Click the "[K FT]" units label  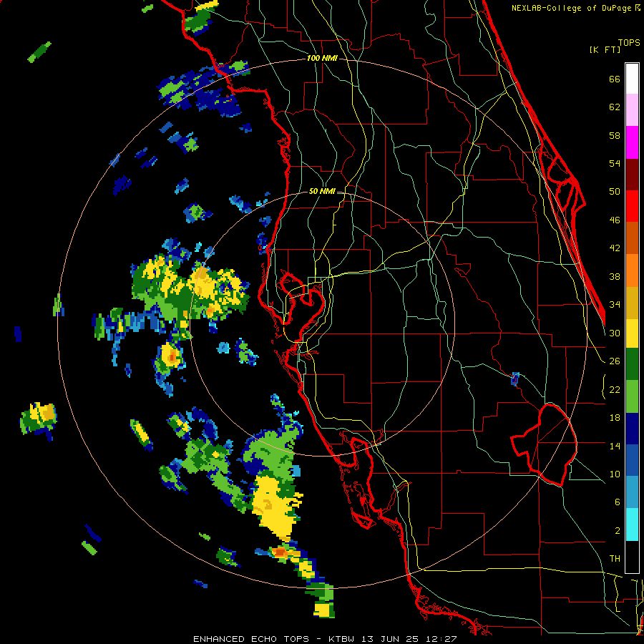tap(605, 49)
